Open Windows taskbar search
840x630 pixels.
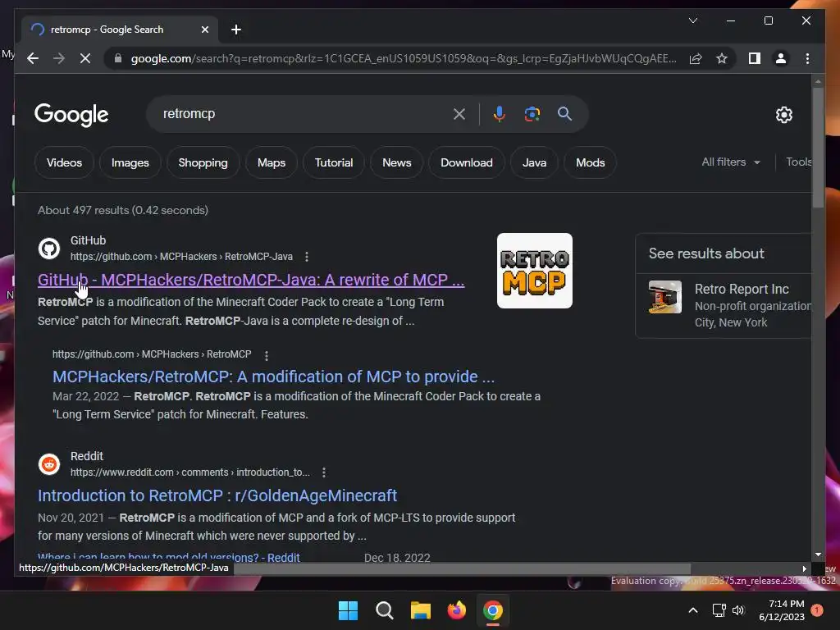pyautogui.click(x=384, y=610)
